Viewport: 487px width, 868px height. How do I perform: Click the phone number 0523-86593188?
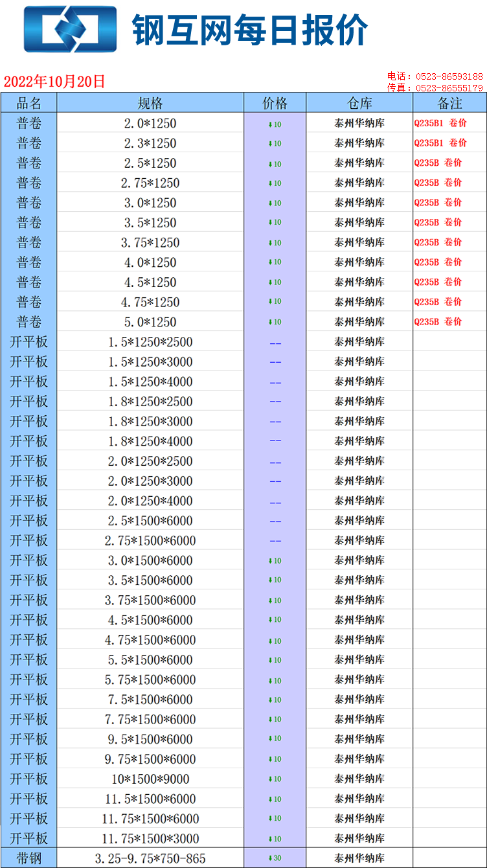point(449,76)
